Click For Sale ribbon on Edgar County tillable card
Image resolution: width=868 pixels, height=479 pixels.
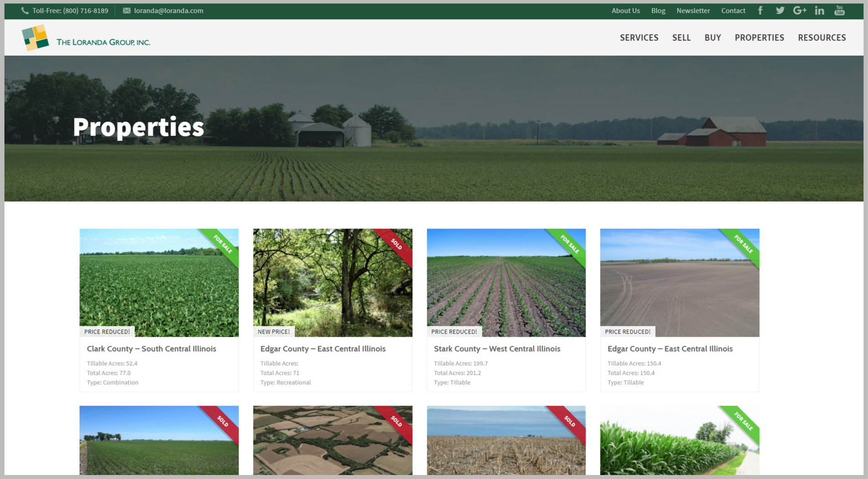pyautogui.click(x=743, y=244)
